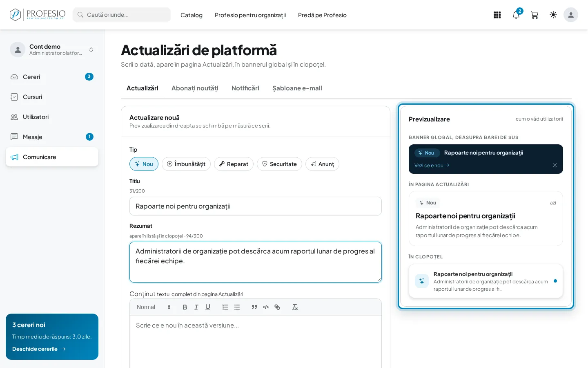This screenshot has width=588, height=368.
Task: Insert a code block
Action: click(266, 307)
